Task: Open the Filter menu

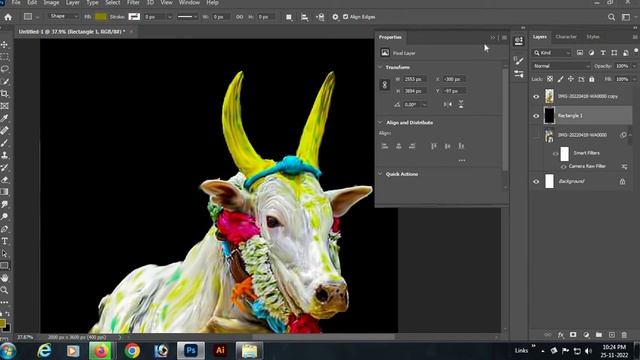Action: point(133,3)
